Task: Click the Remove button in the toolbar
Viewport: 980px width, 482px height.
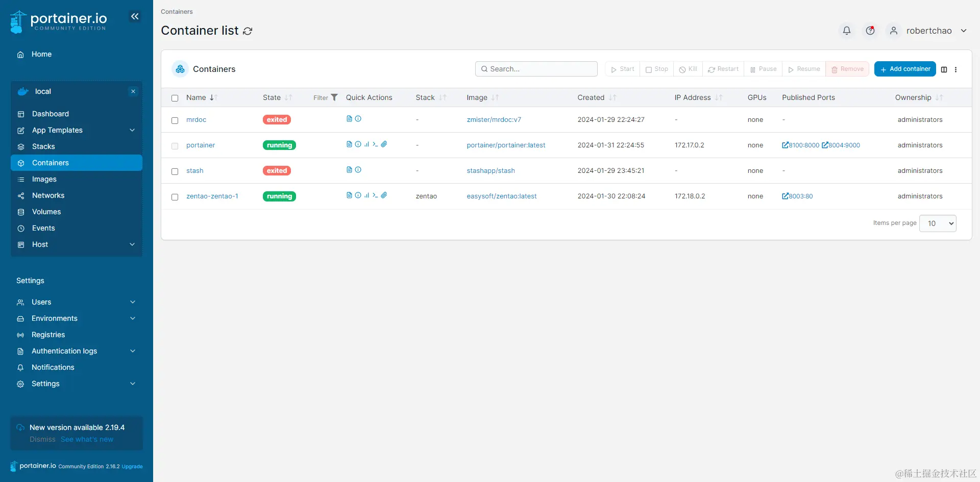Action: (x=847, y=69)
